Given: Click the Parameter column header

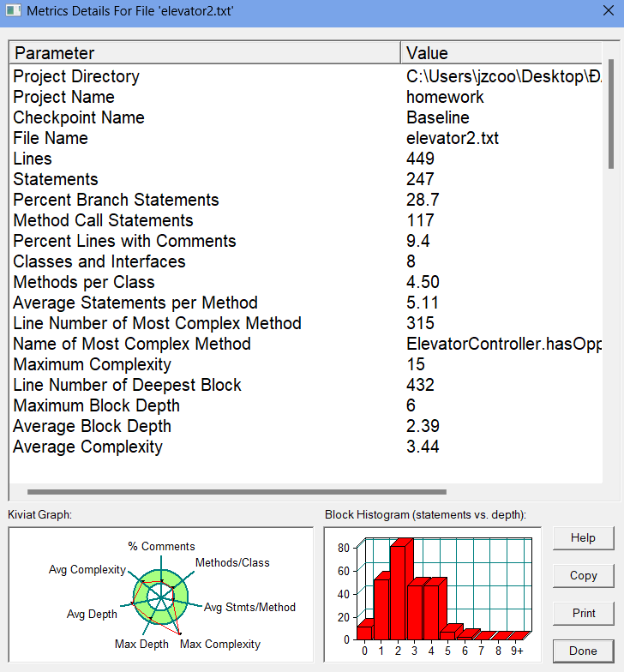Looking at the screenshot, I should click(x=205, y=53).
